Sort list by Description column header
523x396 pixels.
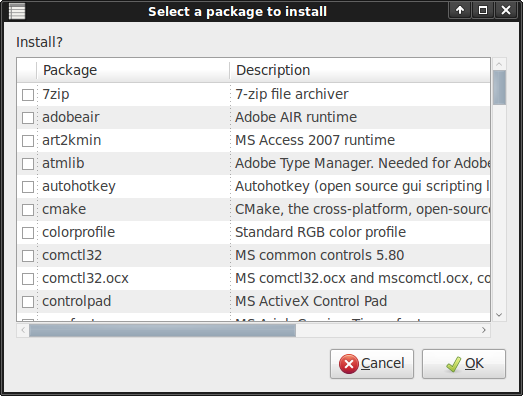point(360,70)
